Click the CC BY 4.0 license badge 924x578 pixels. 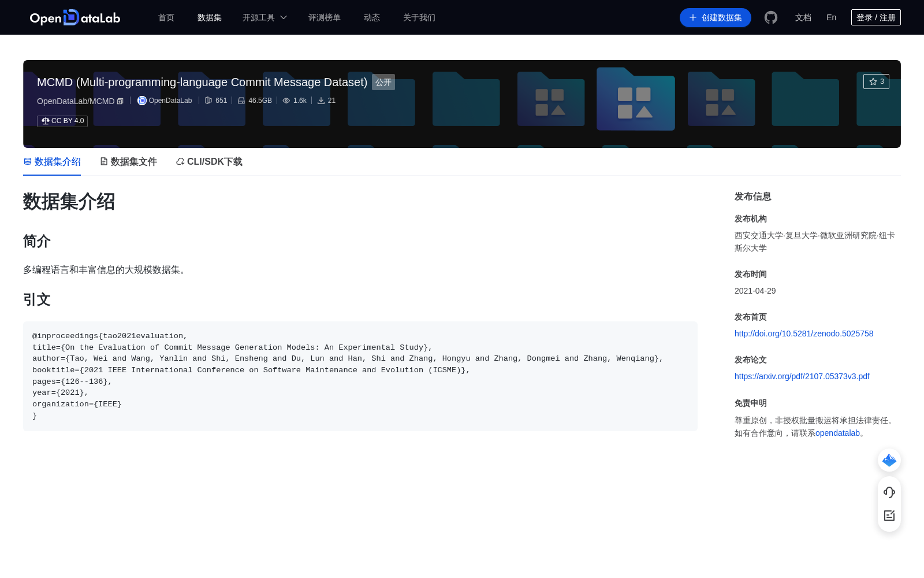click(62, 121)
